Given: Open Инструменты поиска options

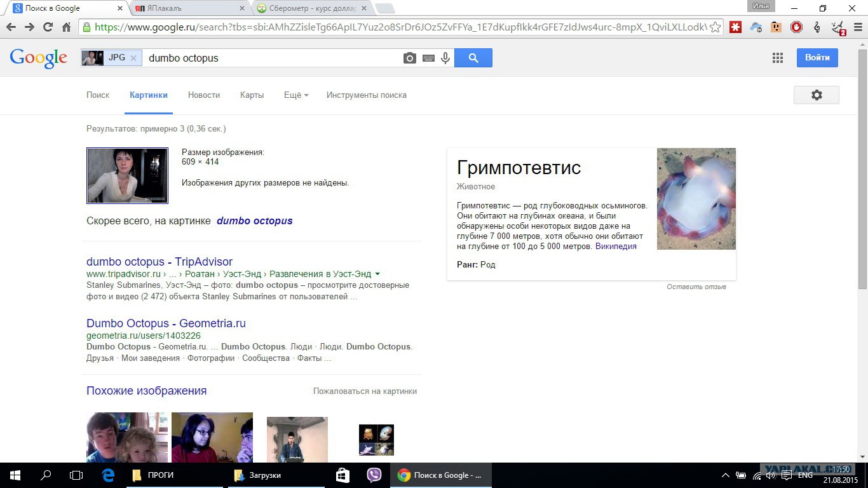Looking at the screenshot, I should pyautogui.click(x=367, y=95).
